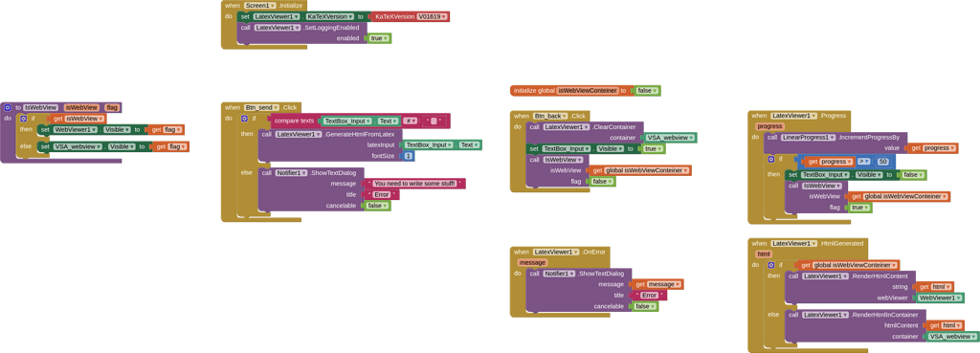Select empty text string in compare texts block
This screenshot has height=353, width=980.
[434, 121]
